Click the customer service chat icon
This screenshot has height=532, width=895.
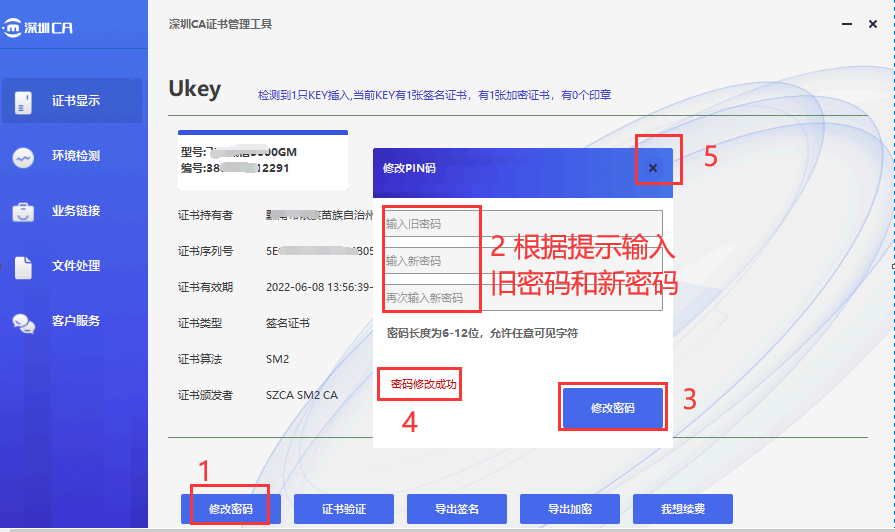23,321
